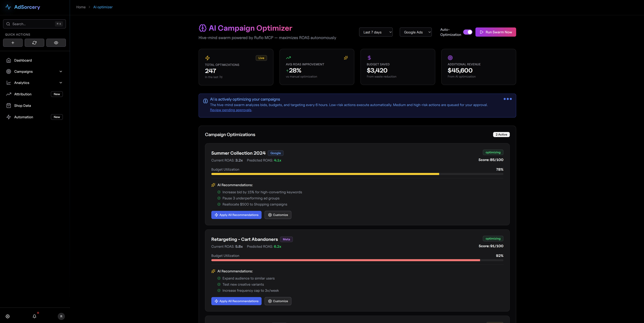Open Dashboard in the sidebar

point(35,60)
